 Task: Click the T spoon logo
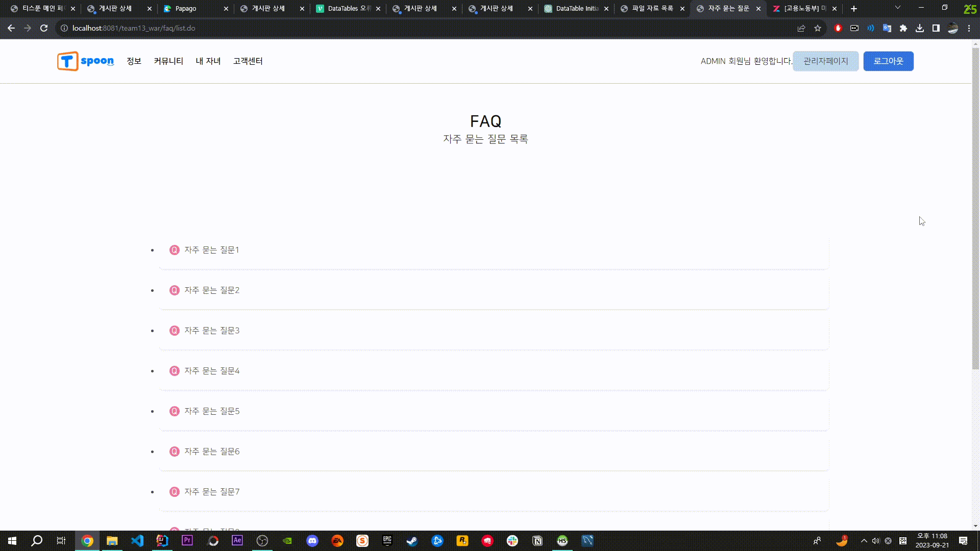[85, 61]
